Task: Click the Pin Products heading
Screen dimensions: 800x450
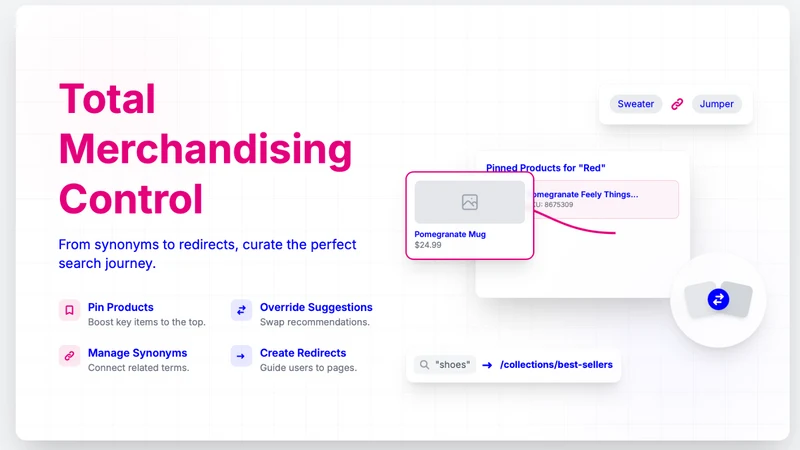Action: point(120,307)
